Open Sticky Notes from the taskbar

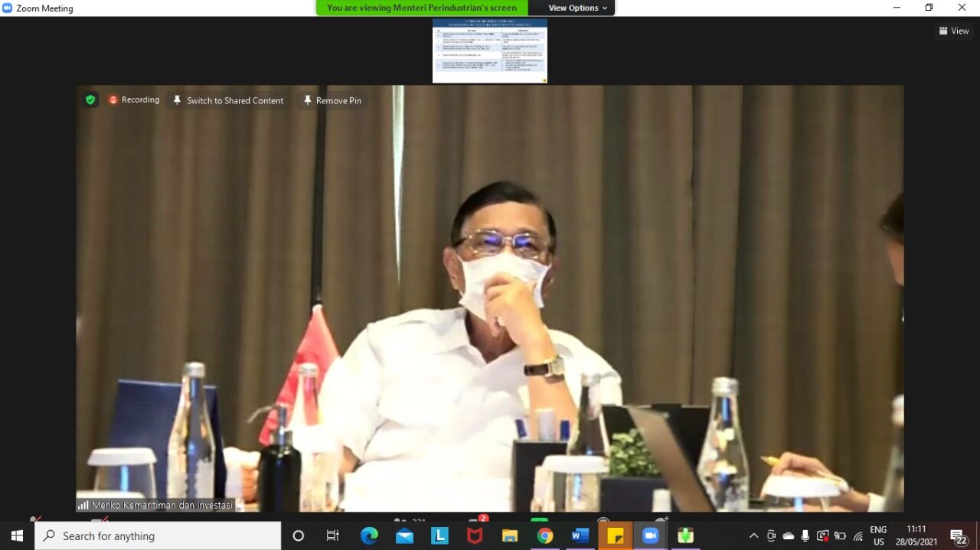(x=616, y=536)
